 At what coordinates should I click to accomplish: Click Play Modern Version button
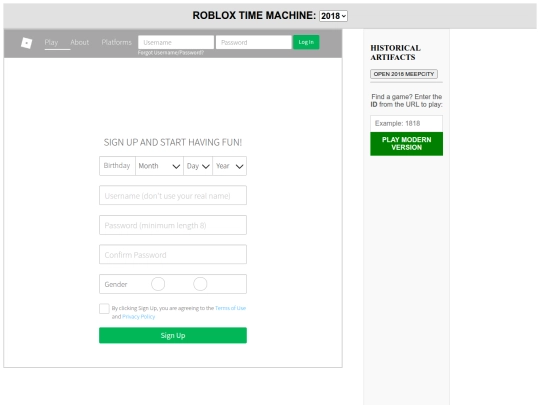click(x=406, y=144)
